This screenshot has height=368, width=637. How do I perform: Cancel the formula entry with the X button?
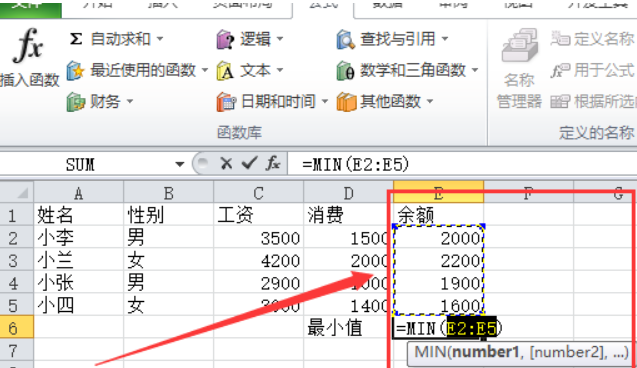226,164
